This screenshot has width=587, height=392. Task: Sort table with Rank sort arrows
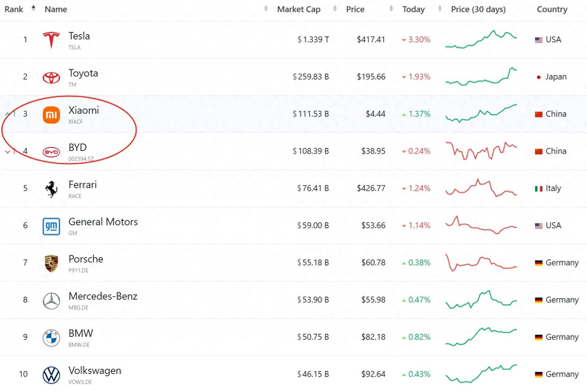click(34, 8)
